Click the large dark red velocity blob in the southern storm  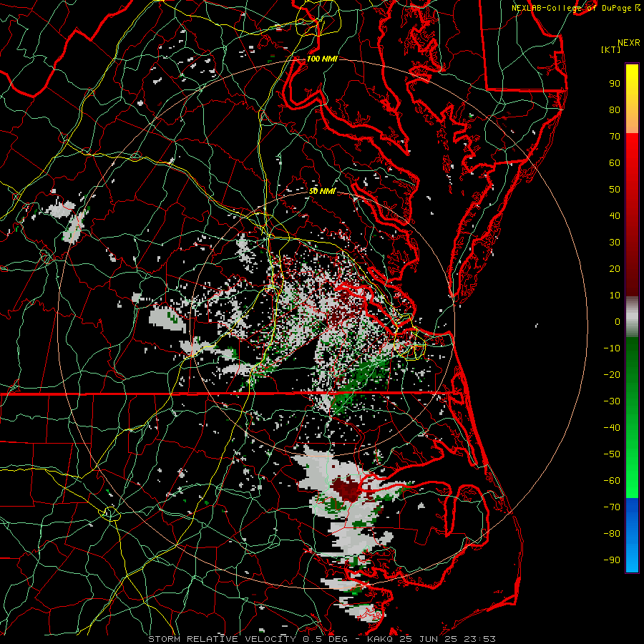coord(348,488)
